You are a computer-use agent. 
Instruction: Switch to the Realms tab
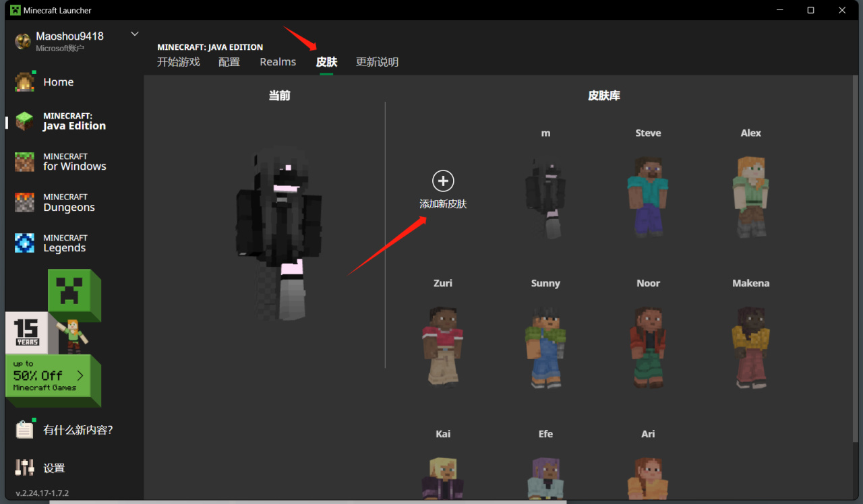(278, 62)
